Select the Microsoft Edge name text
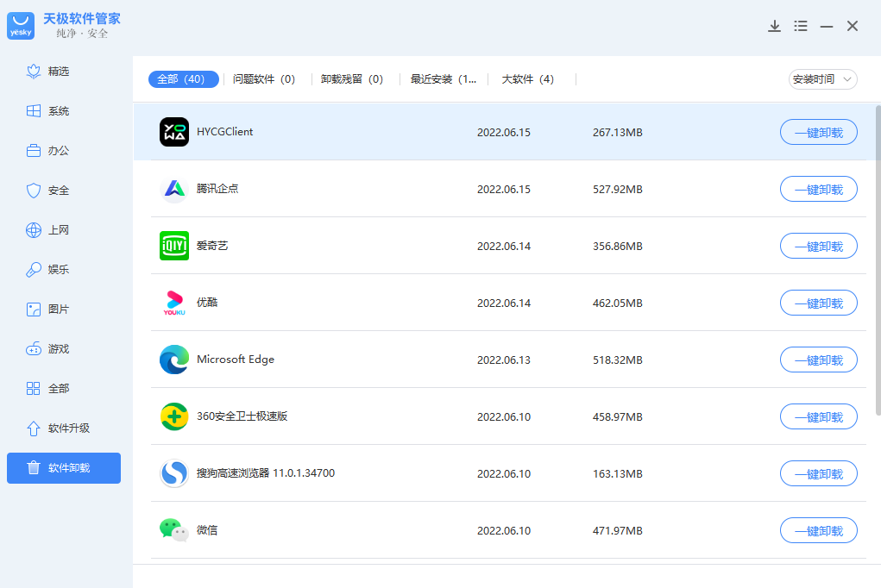The image size is (881, 588). [x=236, y=359]
